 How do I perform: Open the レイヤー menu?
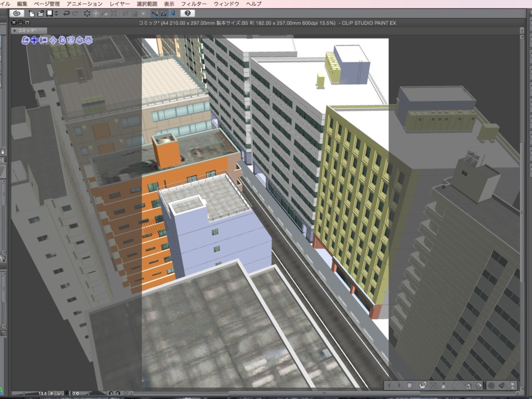[x=120, y=4]
